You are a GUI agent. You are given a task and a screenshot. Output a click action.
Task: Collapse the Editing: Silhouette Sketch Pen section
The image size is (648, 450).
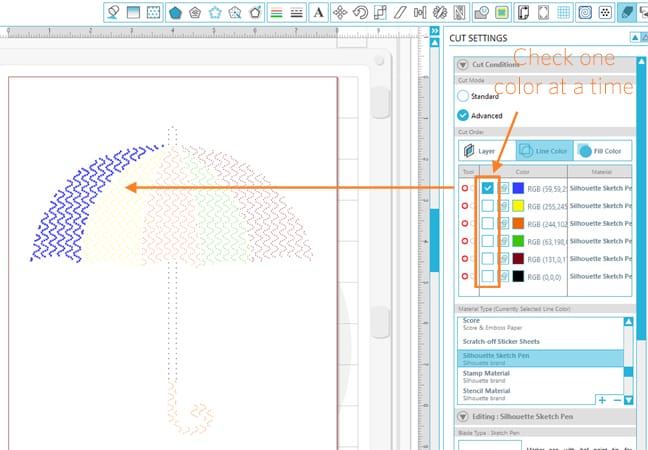[x=462, y=416]
